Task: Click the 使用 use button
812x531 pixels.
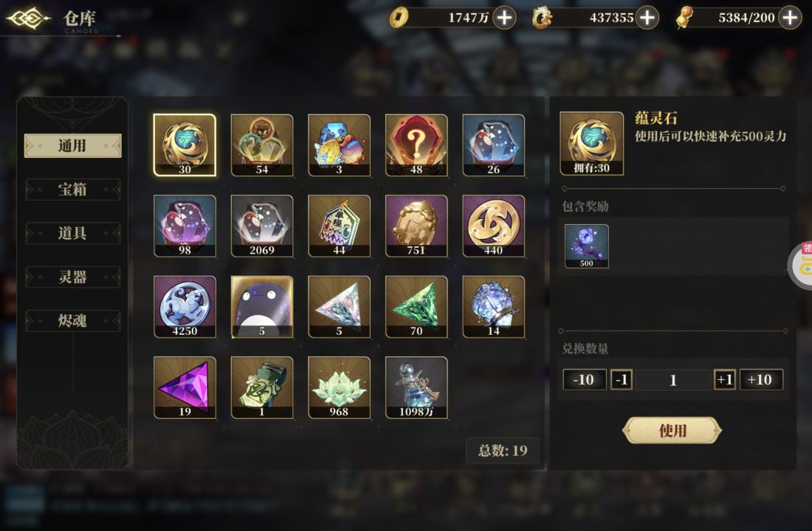Action: tap(672, 430)
